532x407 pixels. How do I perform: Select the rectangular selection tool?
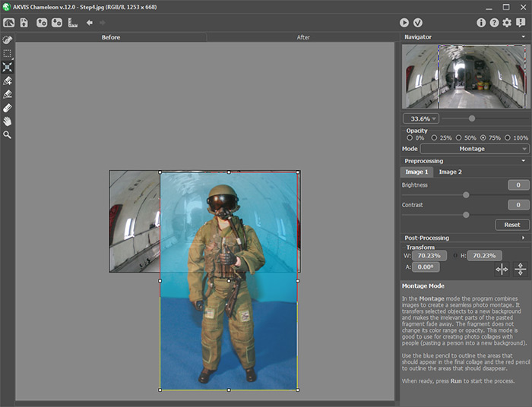(x=7, y=53)
